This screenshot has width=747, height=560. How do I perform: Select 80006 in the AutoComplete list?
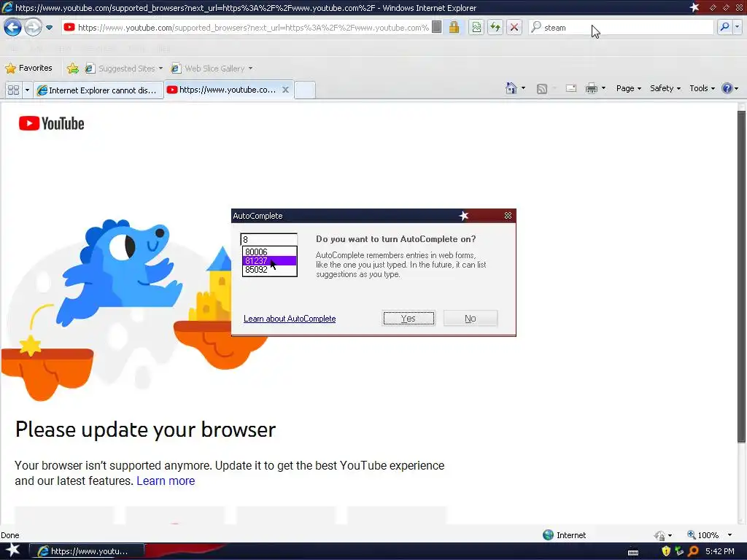tap(269, 252)
